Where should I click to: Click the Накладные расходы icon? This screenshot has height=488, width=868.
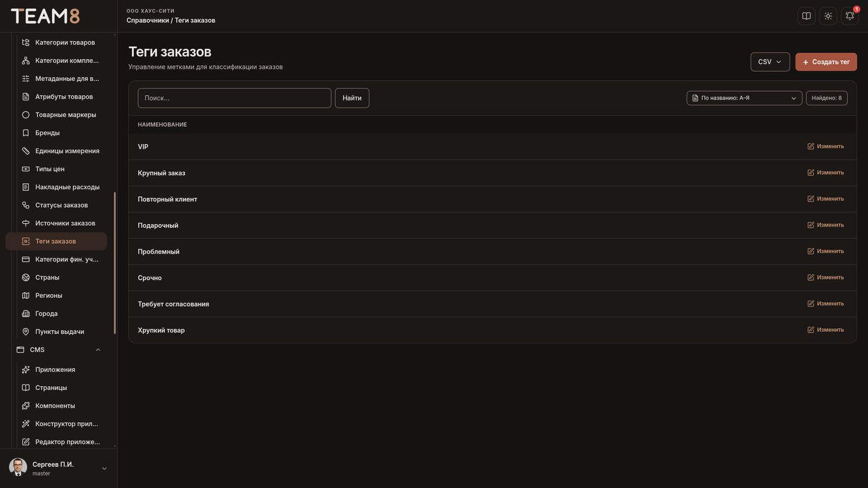[25, 187]
